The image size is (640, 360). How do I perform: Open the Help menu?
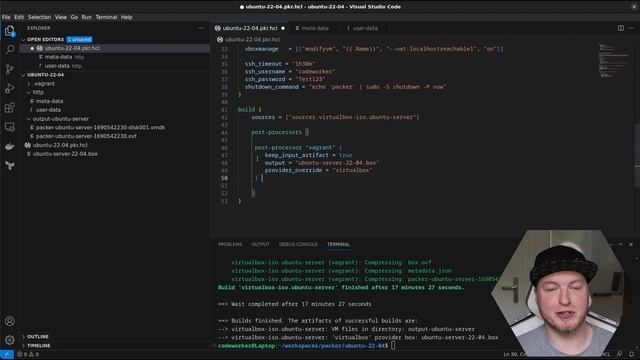pyautogui.click(x=127, y=17)
